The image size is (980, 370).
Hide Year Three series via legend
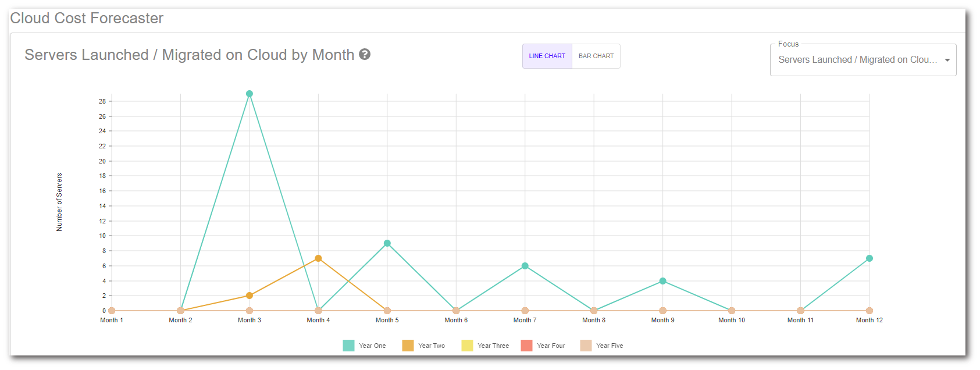(467, 346)
